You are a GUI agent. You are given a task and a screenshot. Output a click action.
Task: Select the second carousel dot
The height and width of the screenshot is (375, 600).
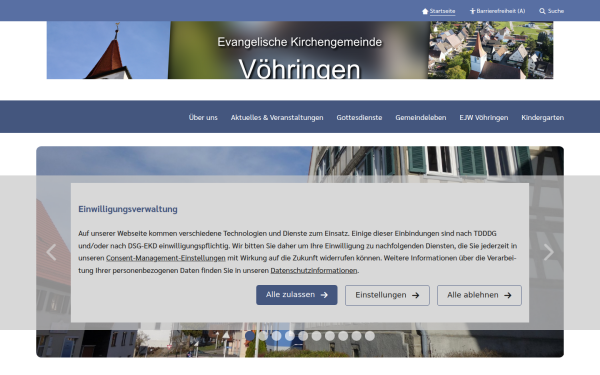coord(263,336)
